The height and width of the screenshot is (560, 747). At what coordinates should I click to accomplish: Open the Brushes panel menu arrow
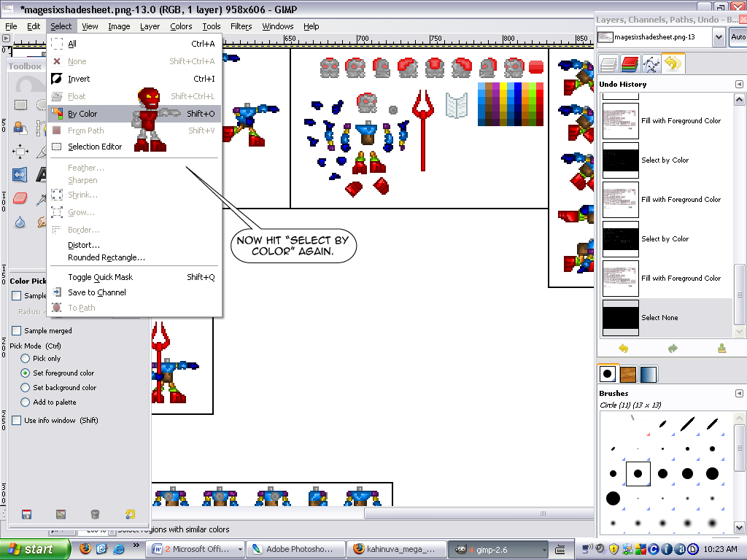click(739, 393)
